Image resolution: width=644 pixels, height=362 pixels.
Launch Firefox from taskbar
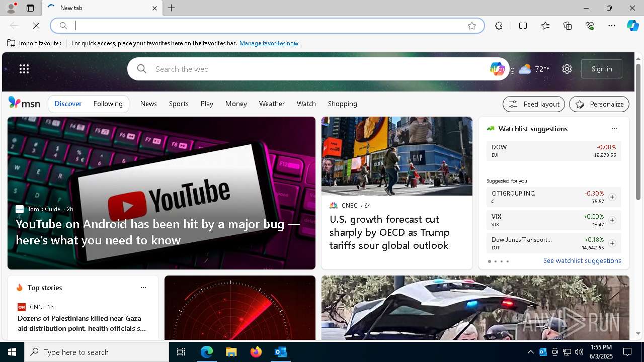pos(256,352)
